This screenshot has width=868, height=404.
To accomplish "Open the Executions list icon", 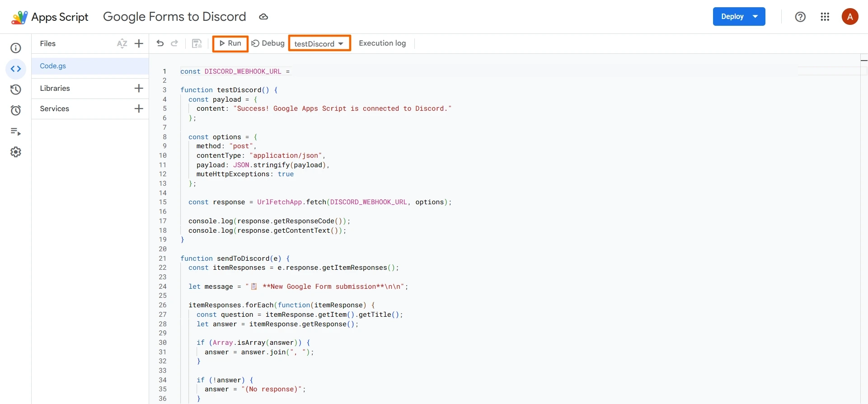I will [x=16, y=132].
